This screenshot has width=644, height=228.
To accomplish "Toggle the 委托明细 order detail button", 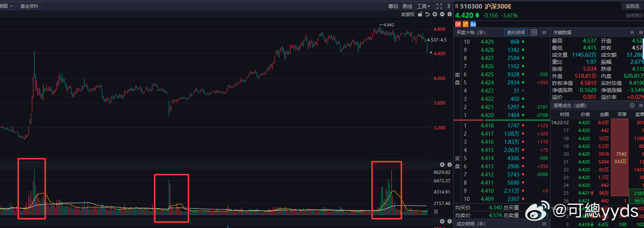I will coord(516,32).
